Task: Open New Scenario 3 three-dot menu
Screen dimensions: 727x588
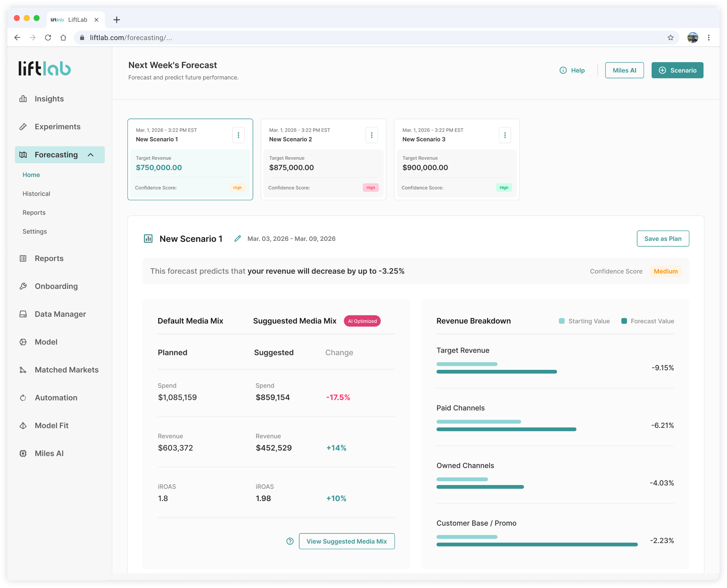Action: [x=505, y=135]
